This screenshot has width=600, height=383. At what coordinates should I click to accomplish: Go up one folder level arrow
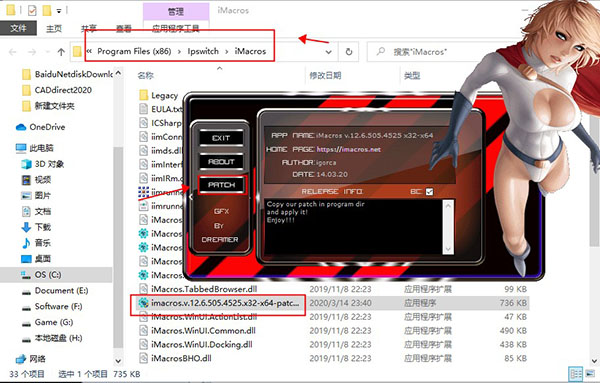click(x=61, y=52)
